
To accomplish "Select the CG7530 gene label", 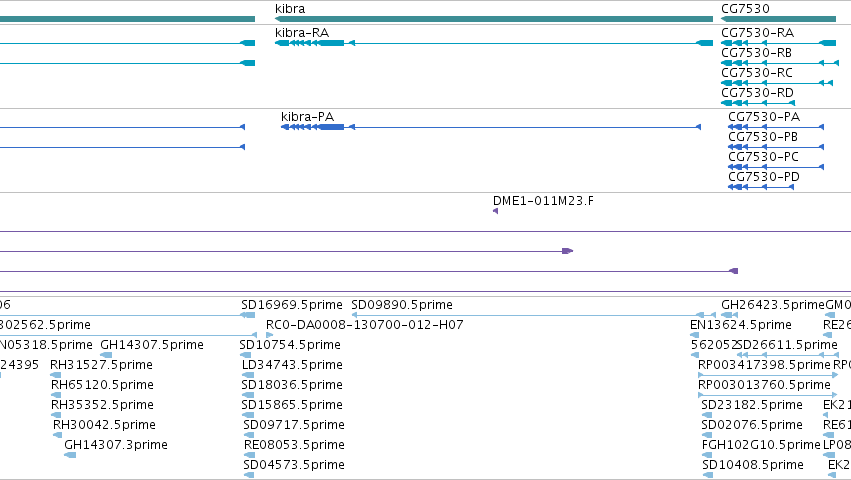I will pos(745,9).
